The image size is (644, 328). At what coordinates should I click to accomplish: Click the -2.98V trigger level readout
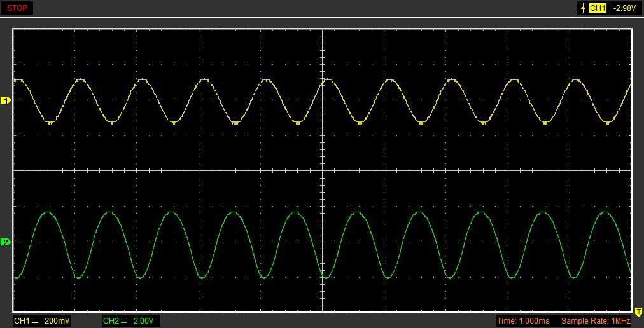point(626,8)
